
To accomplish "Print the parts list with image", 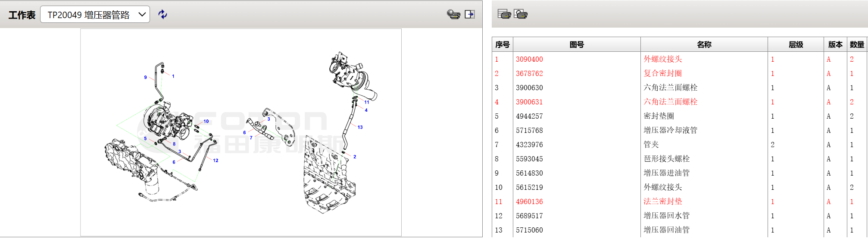I will tap(521, 14).
